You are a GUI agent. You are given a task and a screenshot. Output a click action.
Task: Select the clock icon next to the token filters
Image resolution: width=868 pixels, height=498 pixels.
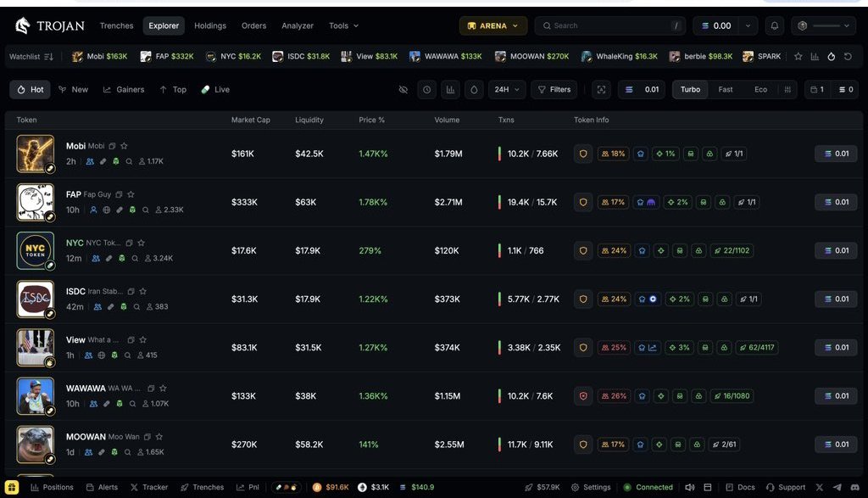point(426,89)
